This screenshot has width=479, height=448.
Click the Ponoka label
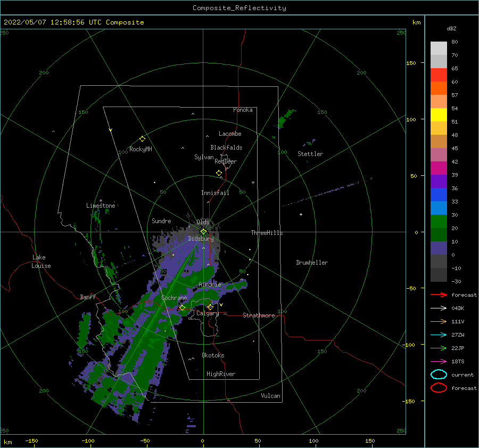tap(243, 110)
